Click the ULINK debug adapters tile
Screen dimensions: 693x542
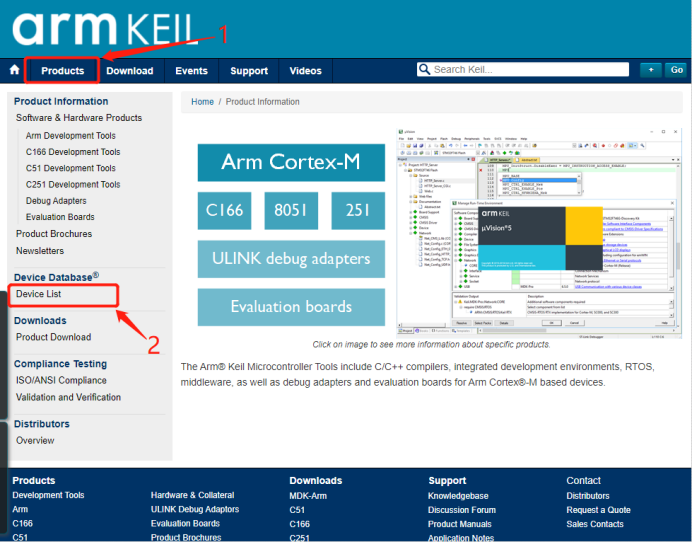coord(291,259)
